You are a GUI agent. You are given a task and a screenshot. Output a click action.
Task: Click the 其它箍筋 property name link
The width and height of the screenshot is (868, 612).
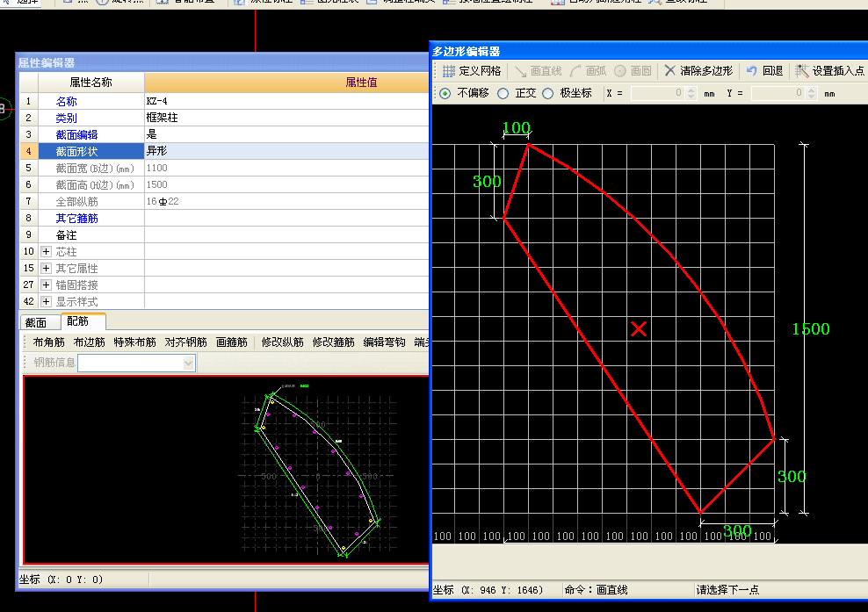click(76, 219)
